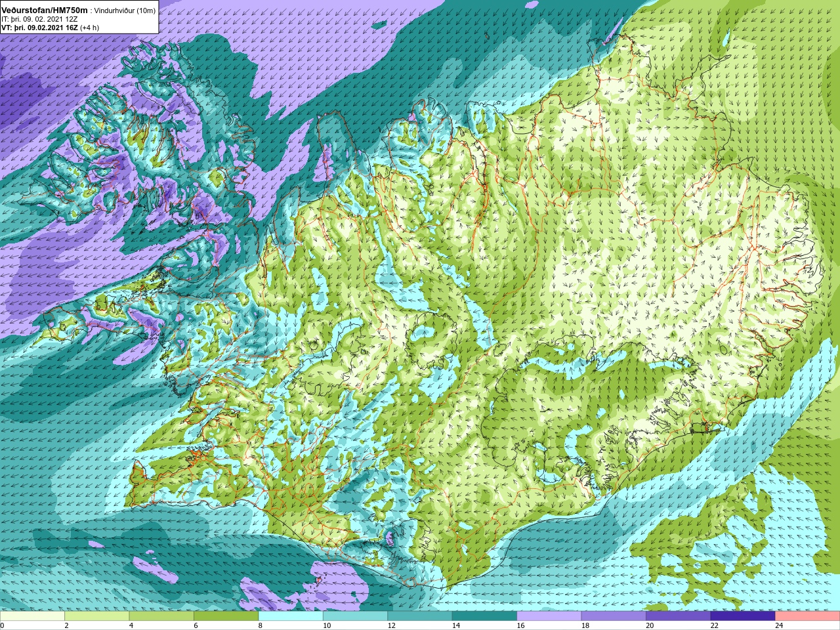The height and width of the screenshot is (630, 840).
Task: Click the legend value label '16'
Action: pos(520,625)
